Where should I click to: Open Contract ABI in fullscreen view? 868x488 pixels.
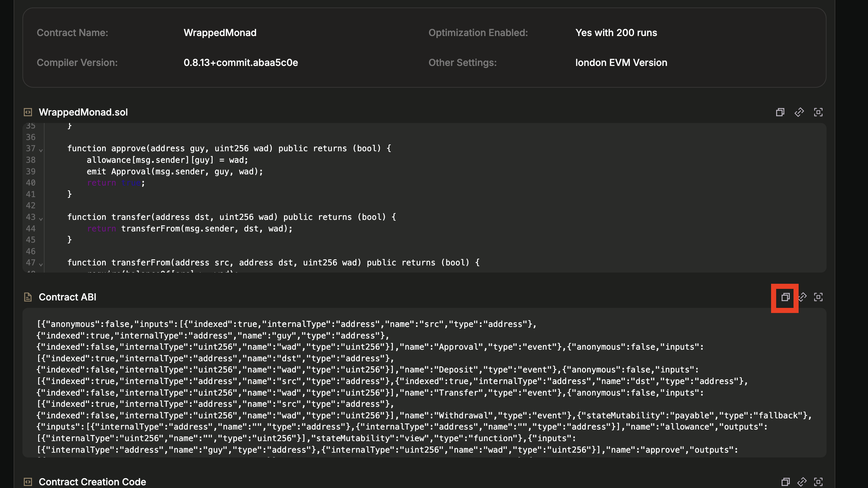[x=818, y=297]
